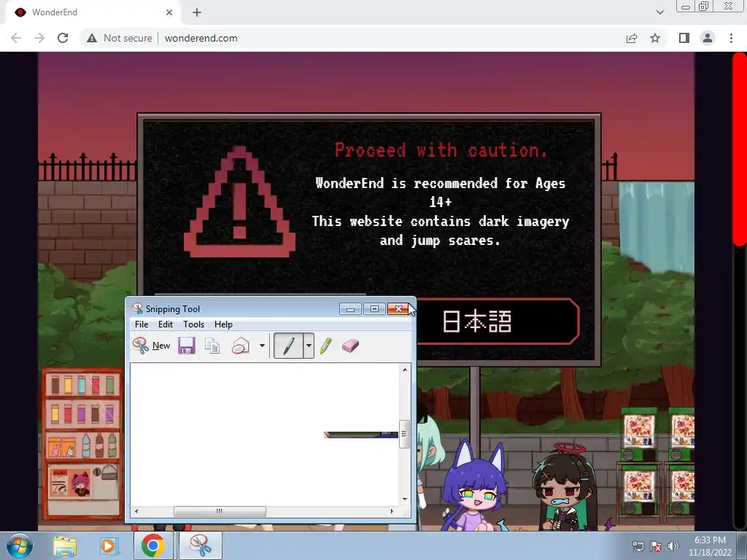Screen dimensions: 747x560
Task: Click the "Proceed with caution." heading
Action: (441, 150)
